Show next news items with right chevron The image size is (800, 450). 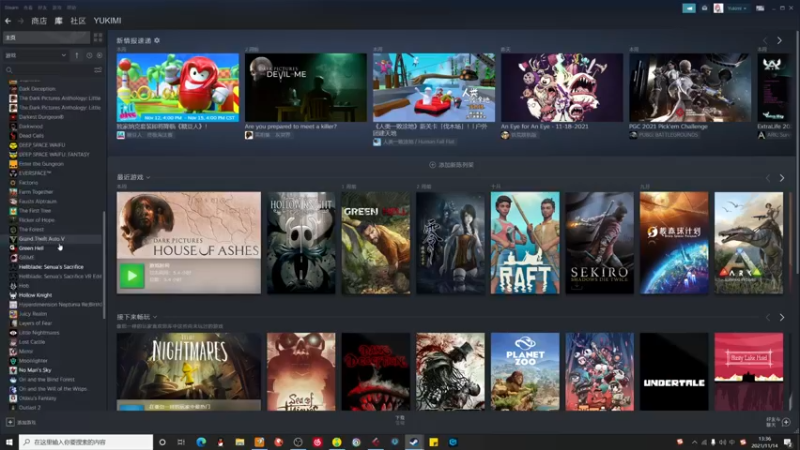(x=779, y=40)
